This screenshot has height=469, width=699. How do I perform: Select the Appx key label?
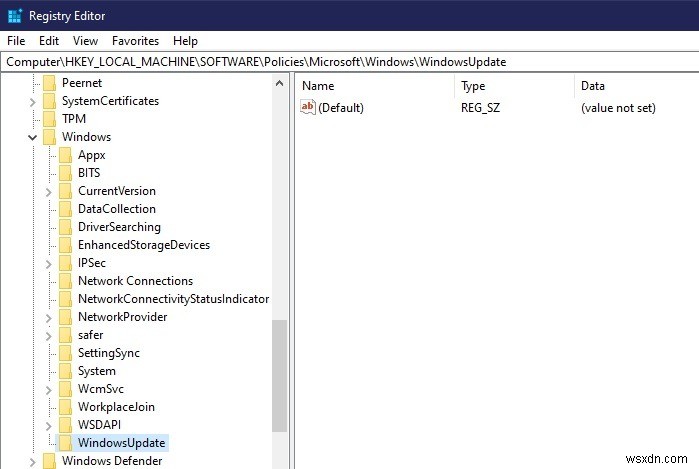(x=92, y=155)
